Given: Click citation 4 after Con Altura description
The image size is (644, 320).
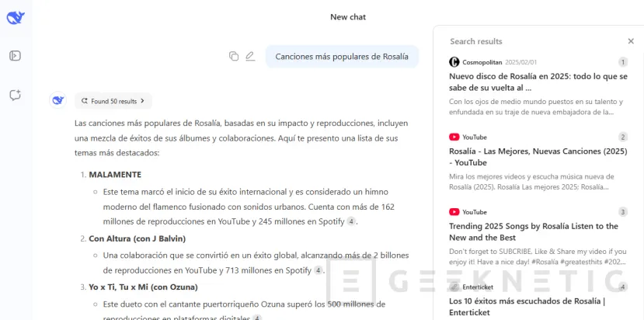Looking at the screenshot, I should pos(318,270).
